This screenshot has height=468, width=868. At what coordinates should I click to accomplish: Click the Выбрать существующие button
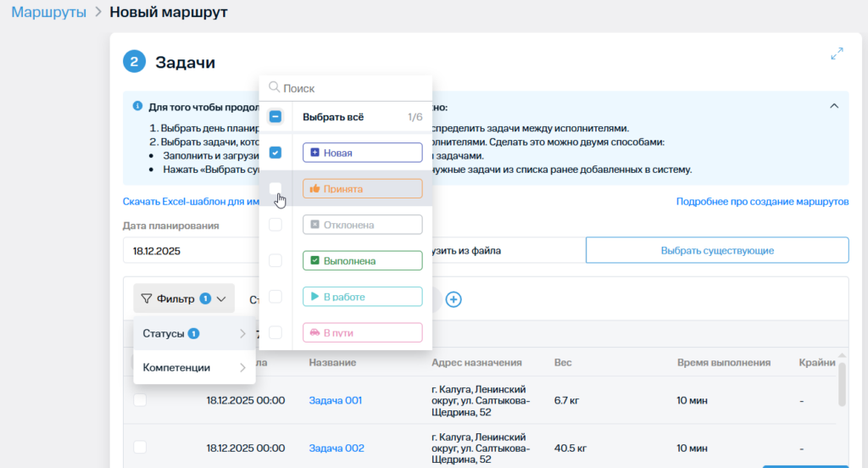[x=717, y=251]
